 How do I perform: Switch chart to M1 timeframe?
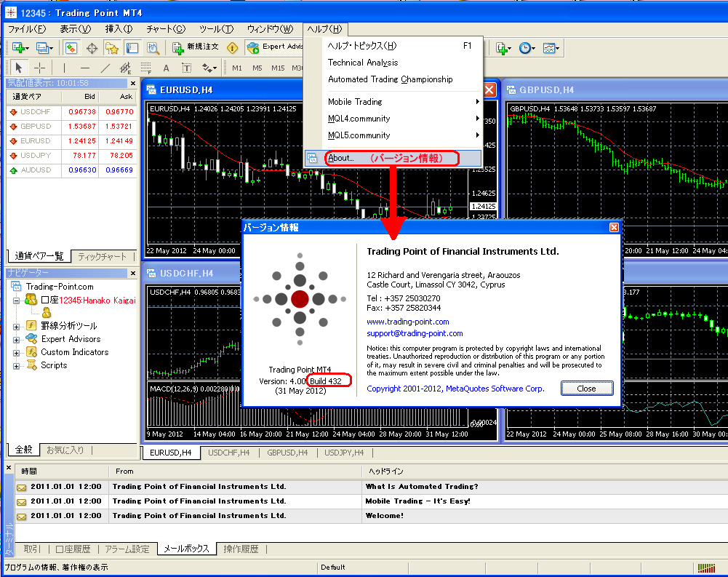coord(237,68)
